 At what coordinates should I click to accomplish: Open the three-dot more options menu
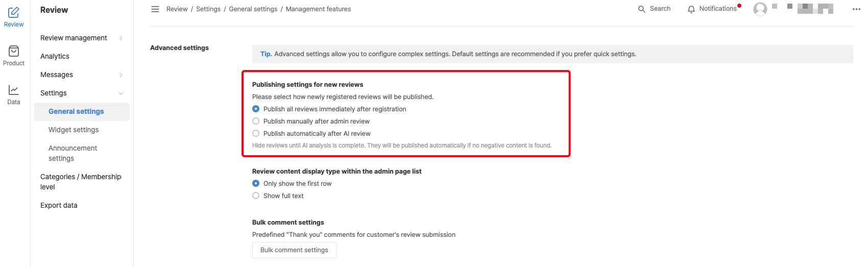coord(856,9)
